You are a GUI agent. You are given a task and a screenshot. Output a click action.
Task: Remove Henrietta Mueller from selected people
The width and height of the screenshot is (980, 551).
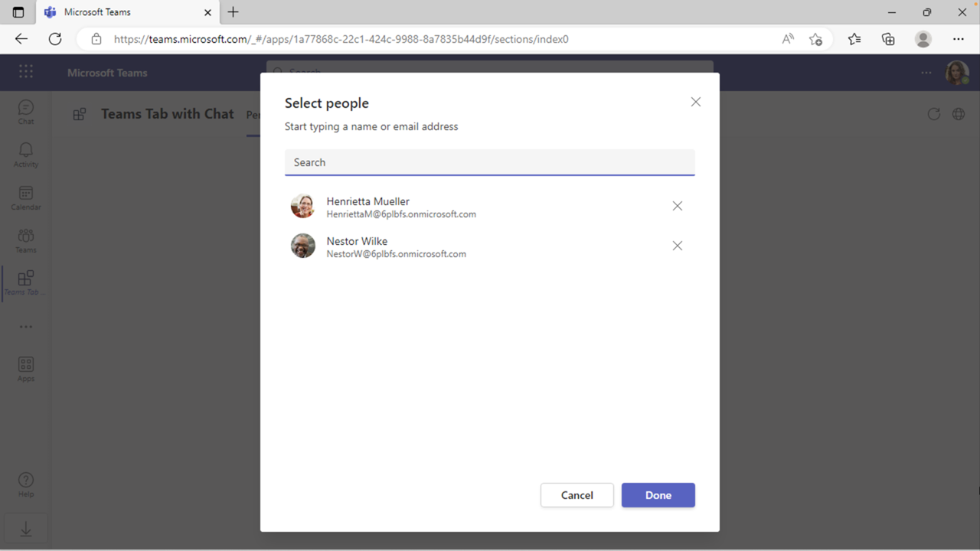(x=677, y=206)
